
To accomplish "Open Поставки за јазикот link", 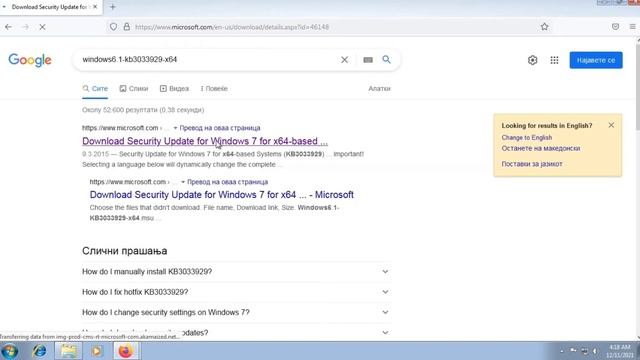I will pos(532,164).
